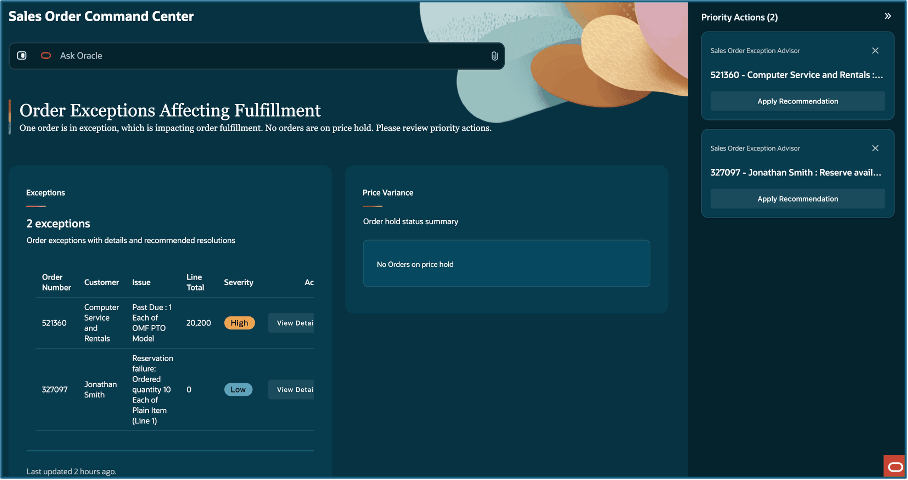Click the 2 exceptions heading
Viewport: 908px width, 480px height.
point(58,223)
